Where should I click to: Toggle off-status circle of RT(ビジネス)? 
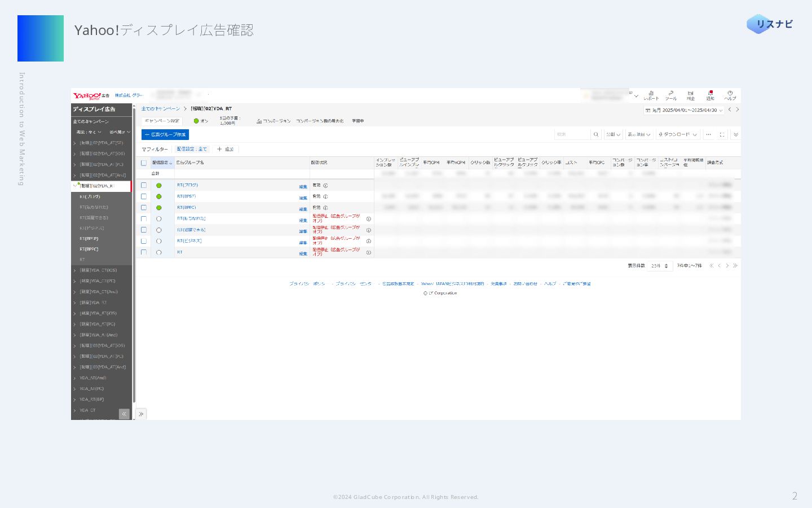159,241
